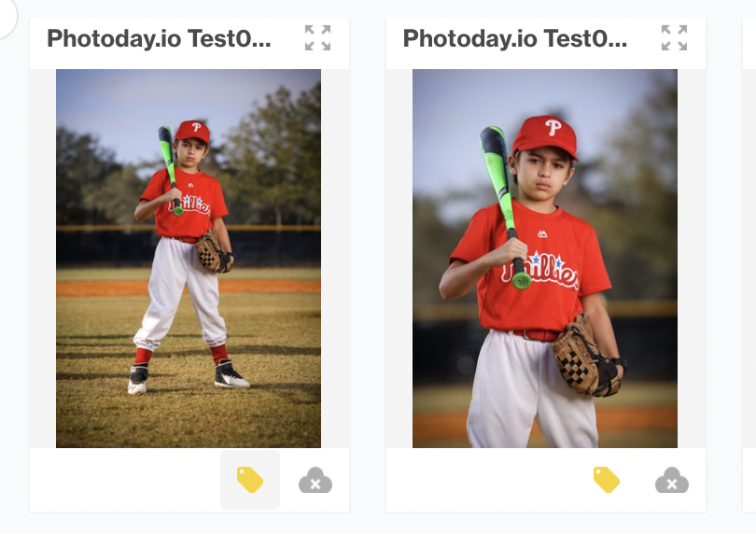Click the leather glove in the close-up photo
This screenshot has height=534, width=756.
pos(586,357)
